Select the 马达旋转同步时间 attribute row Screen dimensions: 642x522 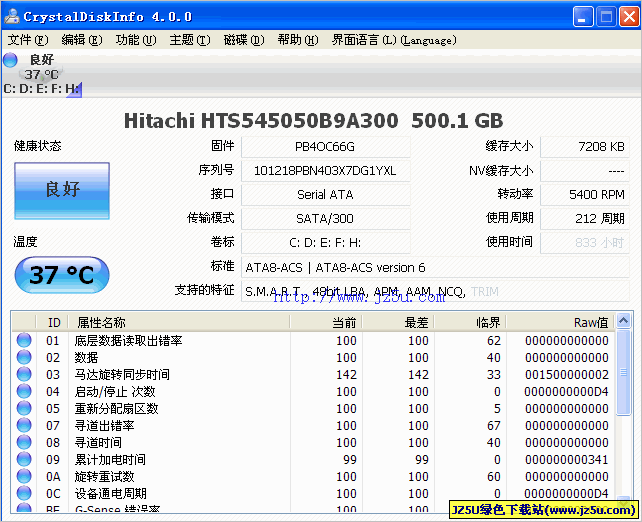point(313,375)
